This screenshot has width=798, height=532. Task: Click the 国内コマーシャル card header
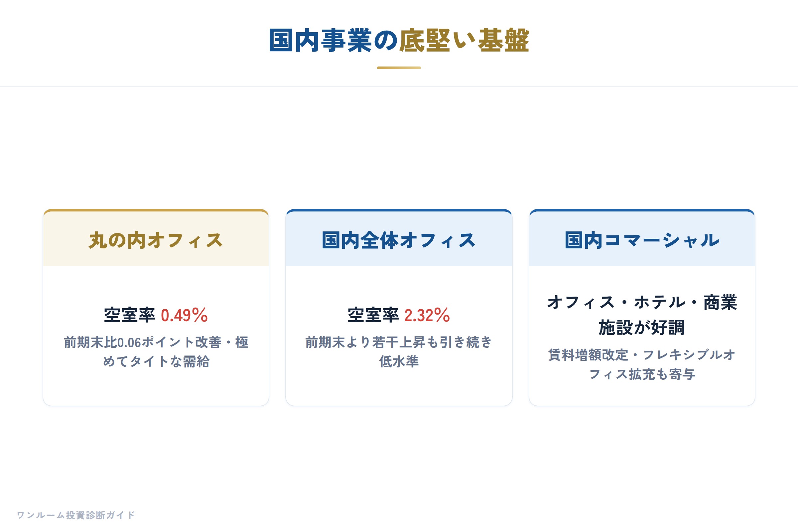(642, 240)
